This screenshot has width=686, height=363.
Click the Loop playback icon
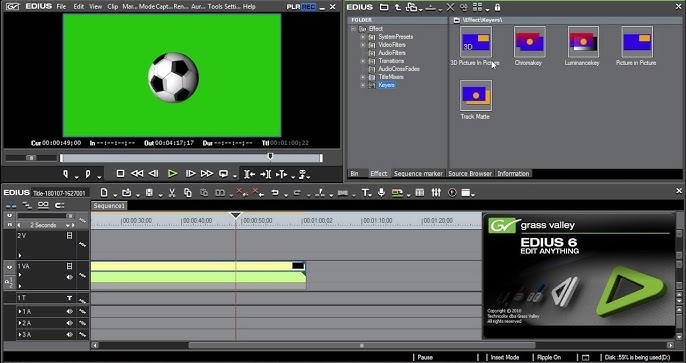click(223, 174)
